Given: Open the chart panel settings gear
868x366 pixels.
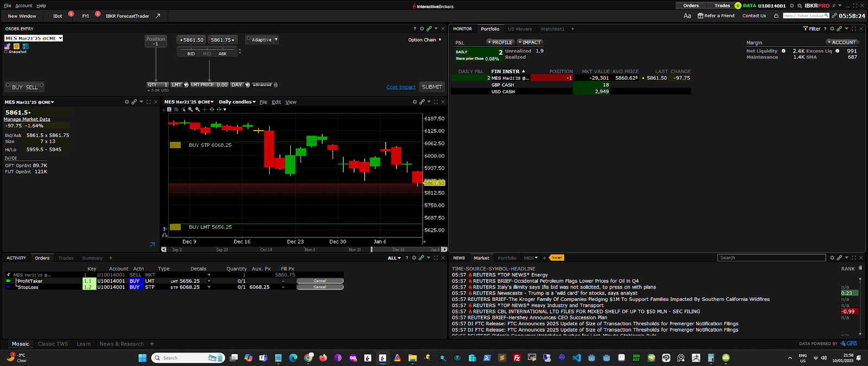Looking at the screenshot, I should pyautogui.click(x=415, y=102).
